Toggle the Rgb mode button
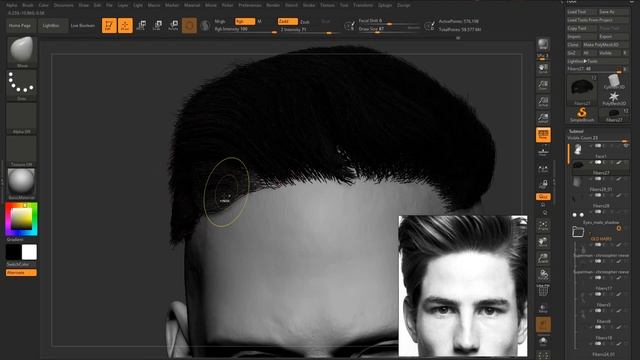 click(244, 21)
